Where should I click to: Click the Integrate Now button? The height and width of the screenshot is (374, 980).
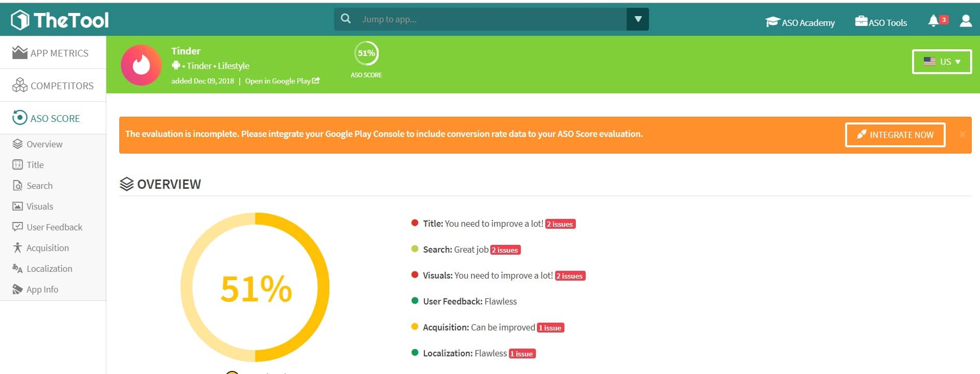click(x=895, y=135)
